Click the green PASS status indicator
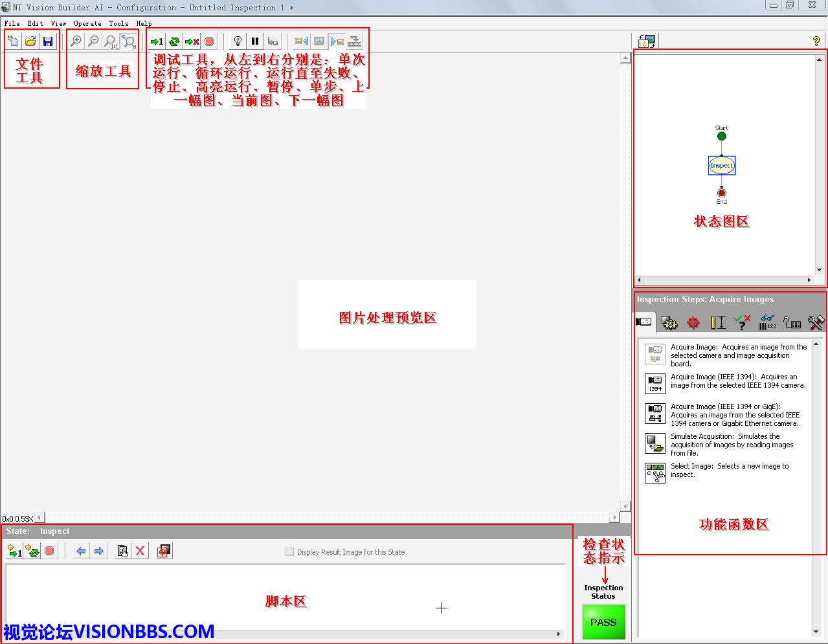The height and width of the screenshot is (644, 828). click(x=603, y=622)
